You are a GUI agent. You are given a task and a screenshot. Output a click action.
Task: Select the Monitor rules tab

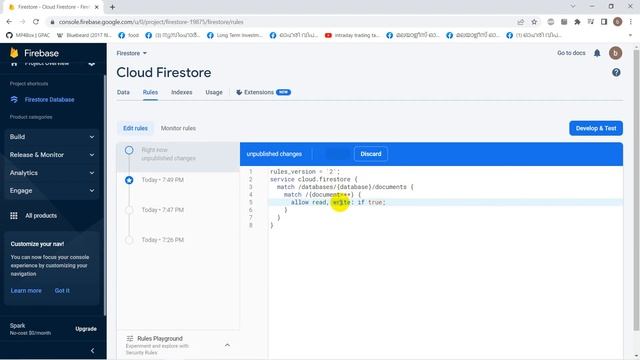pos(178,128)
